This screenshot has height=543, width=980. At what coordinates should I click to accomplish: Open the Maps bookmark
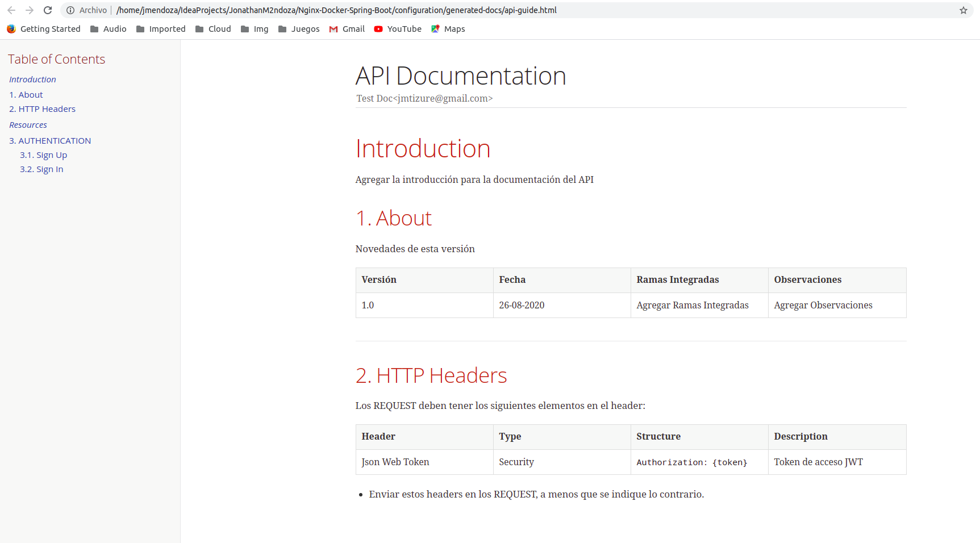pos(448,29)
